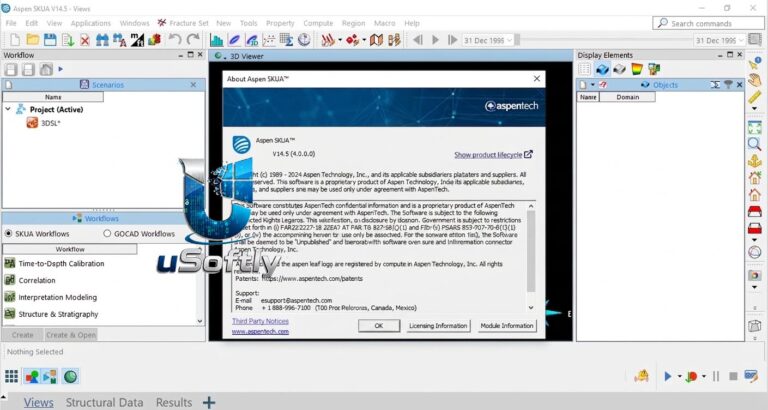Image resolution: width=768 pixels, height=410 pixels.
Task: Expand the Display Elements new-item dropdown arrow
Action: pyautogui.click(x=593, y=85)
